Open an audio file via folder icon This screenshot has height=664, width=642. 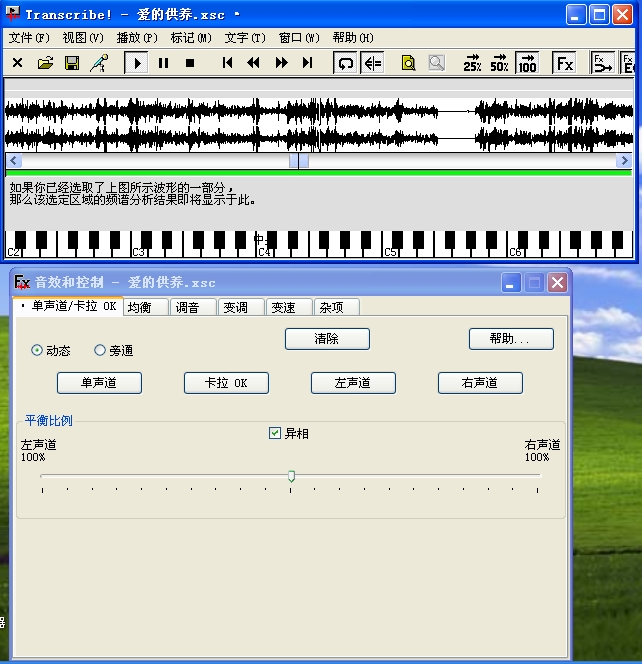click(x=45, y=63)
